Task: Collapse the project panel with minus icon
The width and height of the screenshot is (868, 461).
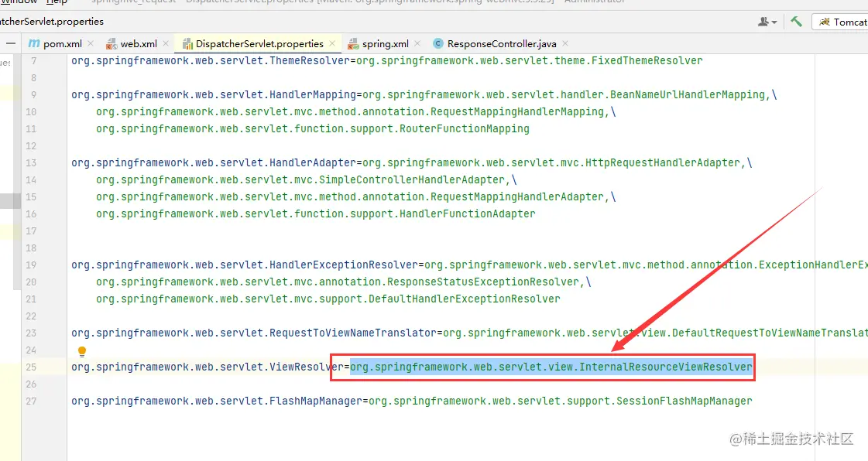Action: [x=11, y=43]
